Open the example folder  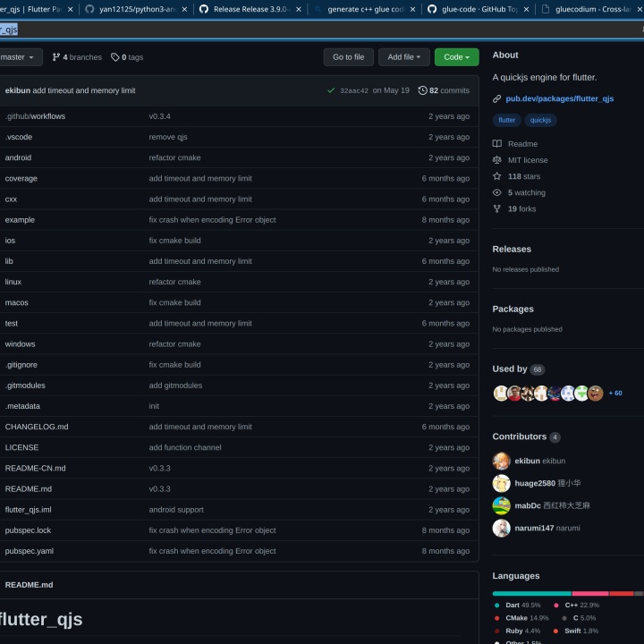(x=20, y=220)
